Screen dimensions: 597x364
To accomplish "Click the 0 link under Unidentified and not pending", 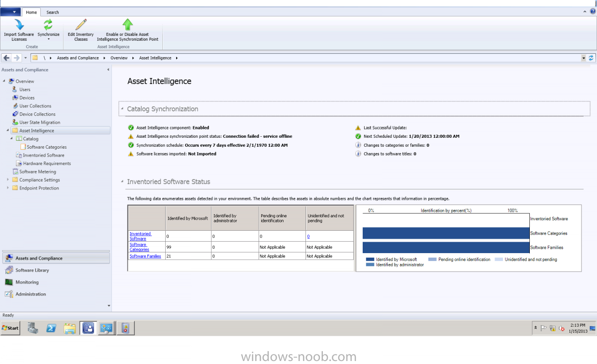I will tap(308, 236).
